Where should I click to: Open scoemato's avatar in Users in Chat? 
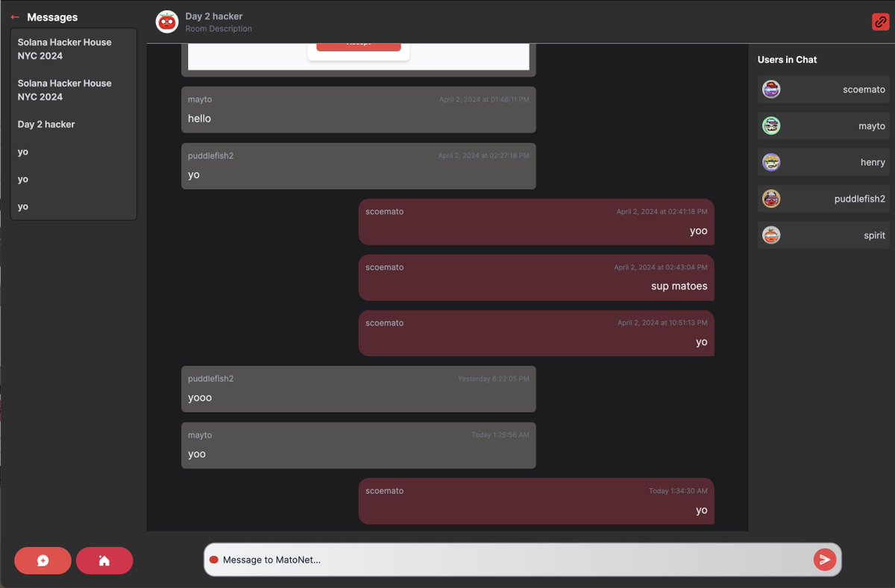771,89
